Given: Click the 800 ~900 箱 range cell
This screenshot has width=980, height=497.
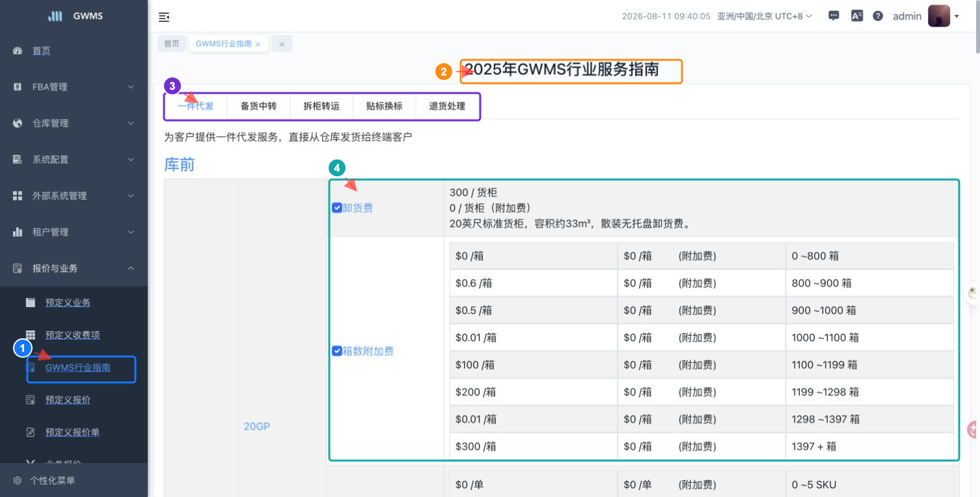Looking at the screenshot, I should pos(869,283).
